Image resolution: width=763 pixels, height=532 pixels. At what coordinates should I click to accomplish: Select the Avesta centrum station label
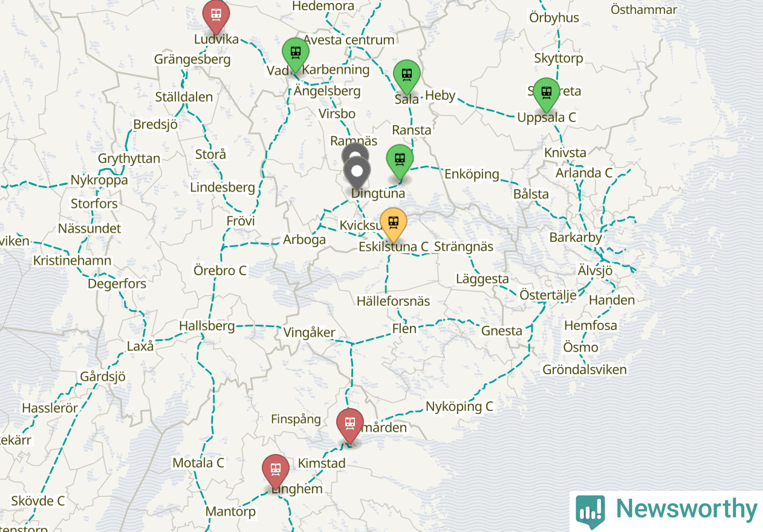pyautogui.click(x=349, y=40)
